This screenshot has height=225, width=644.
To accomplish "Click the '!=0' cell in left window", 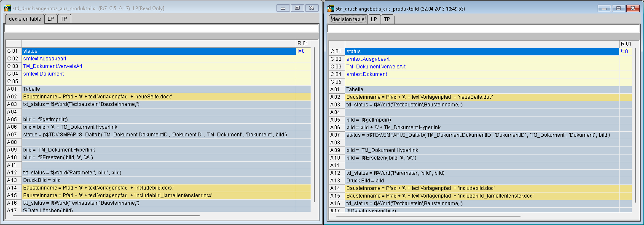I will tap(303, 51).
